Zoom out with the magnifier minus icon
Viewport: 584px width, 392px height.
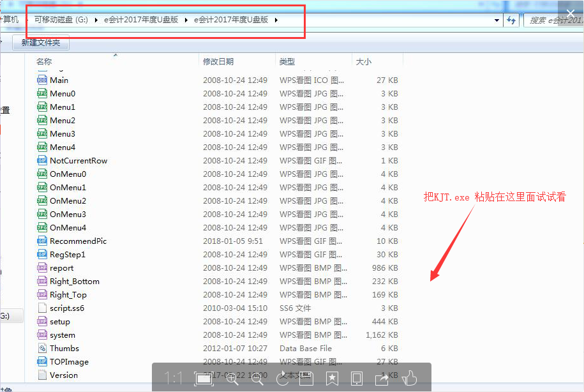click(x=257, y=379)
